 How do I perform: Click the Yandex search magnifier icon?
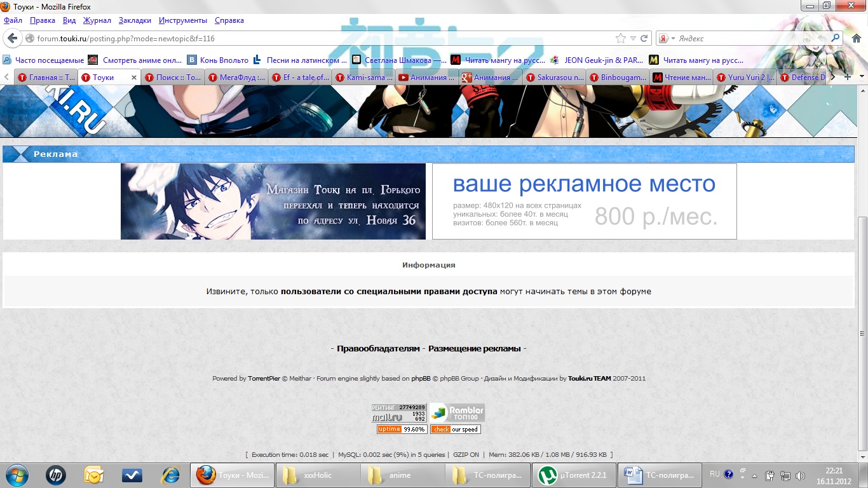pos(836,38)
